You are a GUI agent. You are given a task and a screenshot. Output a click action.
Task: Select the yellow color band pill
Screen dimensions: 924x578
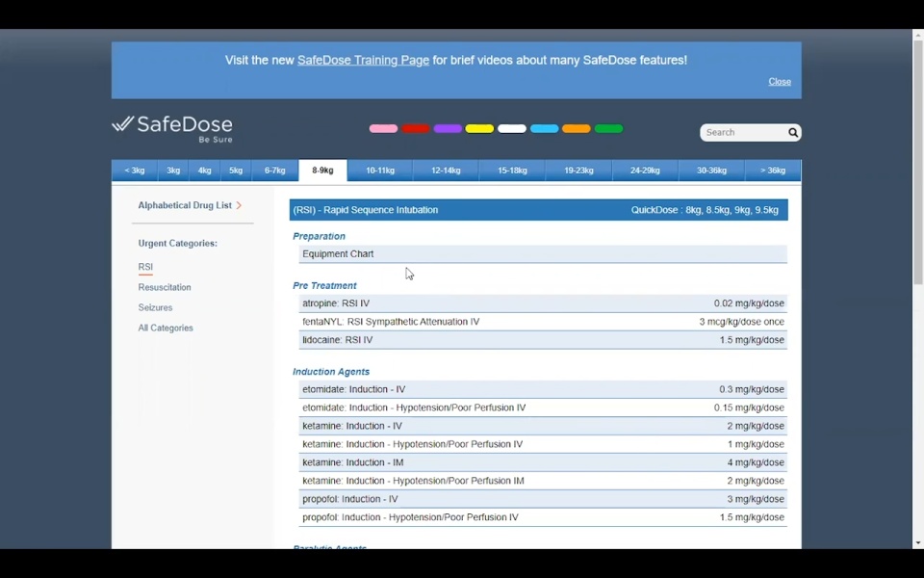click(479, 129)
